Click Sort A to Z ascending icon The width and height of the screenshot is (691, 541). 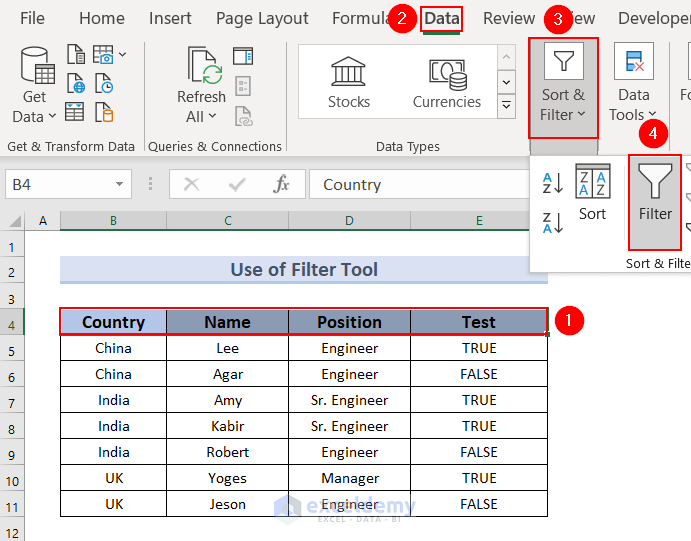(553, 183)
